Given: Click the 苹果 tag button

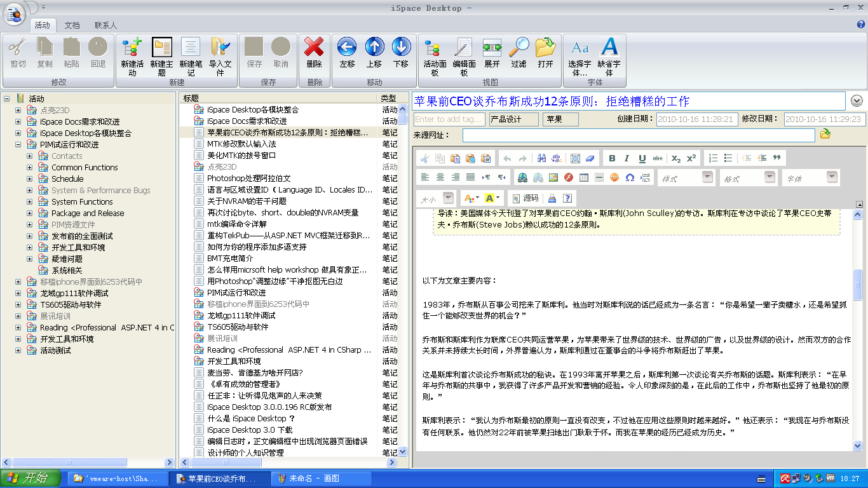Looking at the screenshot, I should pos(560,119).
